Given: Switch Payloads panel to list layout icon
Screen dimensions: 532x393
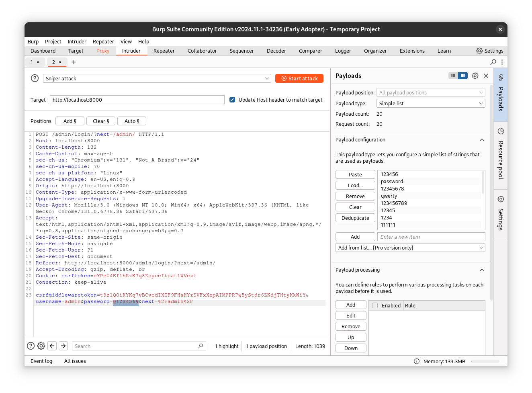Looking at the screenshot, I should point(453,76).
